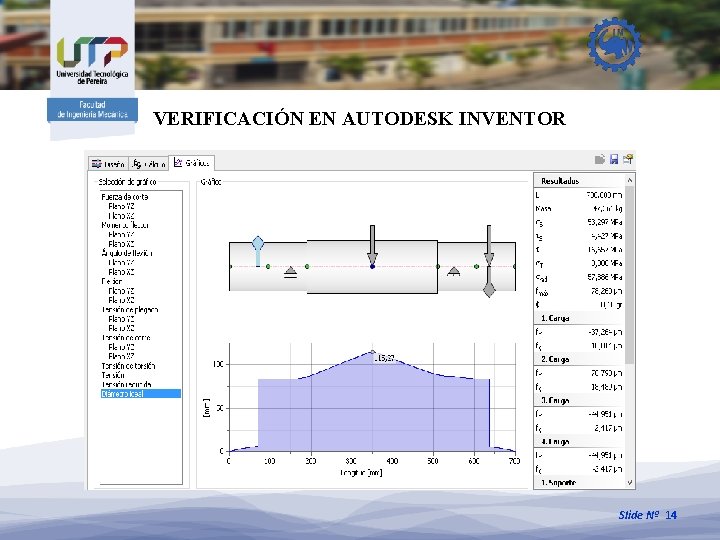Click results scrollbar up arrow
Image resolution: width=720 pixels, height=540 pixels.
coord(630,180)
